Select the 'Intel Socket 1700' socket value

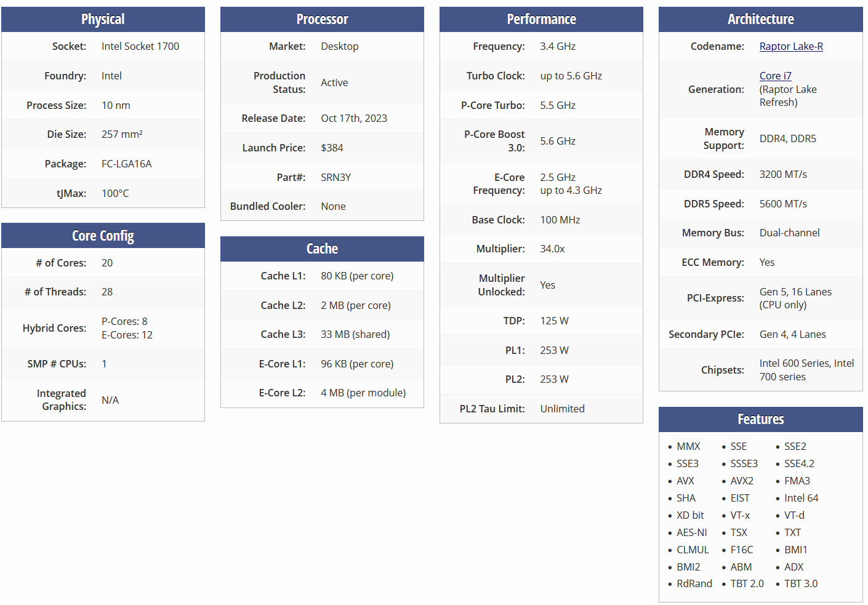tap(140, 46)
